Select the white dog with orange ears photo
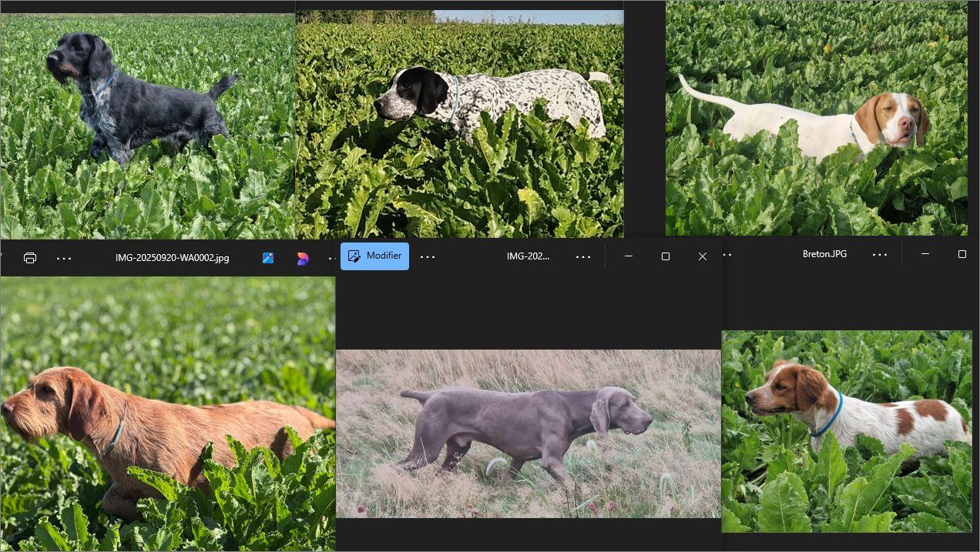Screen dimensions: 980x552 816,119
